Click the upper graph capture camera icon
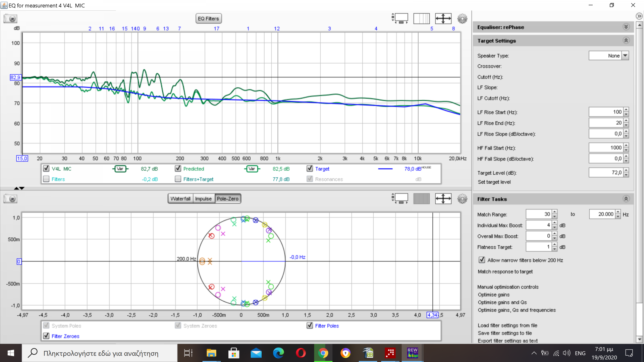This screenshot has width=644, height=362. [x=10, y=19]
